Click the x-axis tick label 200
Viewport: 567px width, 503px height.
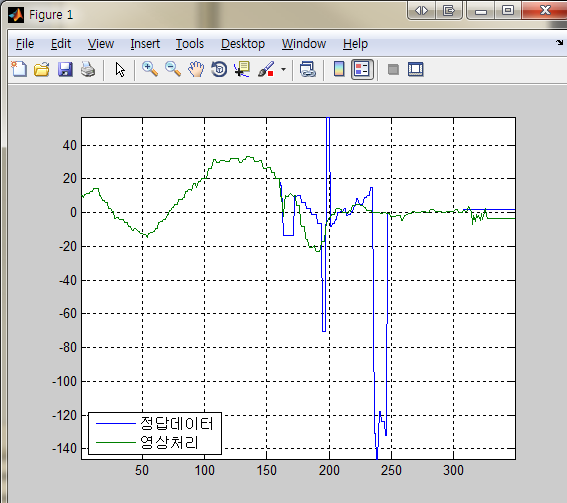point(329,470)
